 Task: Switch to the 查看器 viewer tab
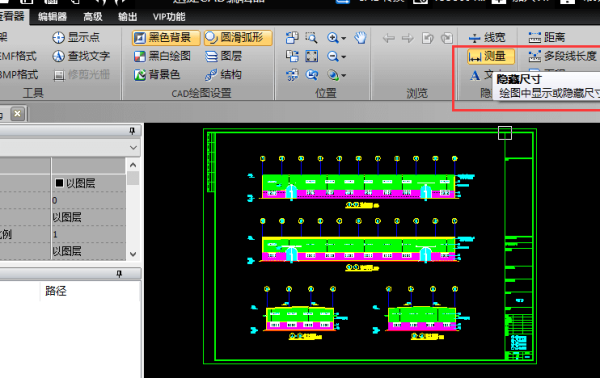(13, 16)
